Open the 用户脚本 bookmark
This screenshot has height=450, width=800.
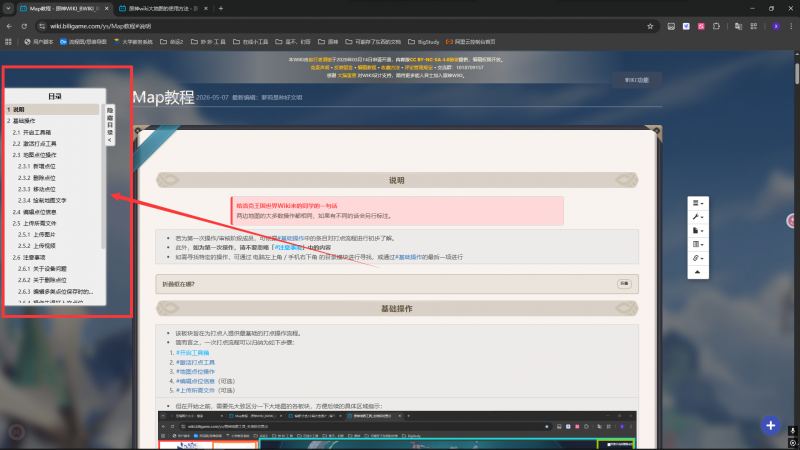[39, 42]
